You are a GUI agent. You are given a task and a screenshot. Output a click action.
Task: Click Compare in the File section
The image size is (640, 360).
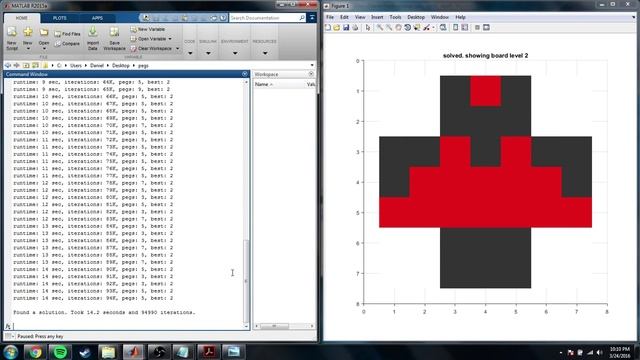click(x=67, y=44)
